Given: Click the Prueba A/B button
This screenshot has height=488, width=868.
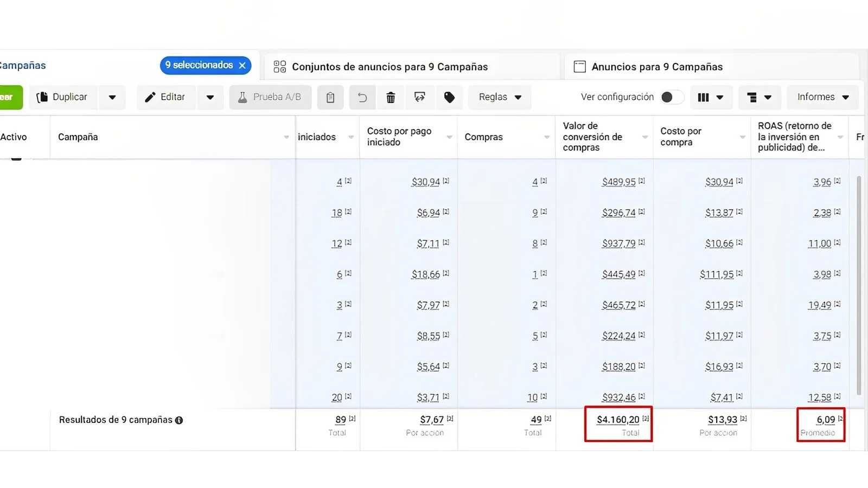Looking at the screenshot, I should (x=270, y=98).
